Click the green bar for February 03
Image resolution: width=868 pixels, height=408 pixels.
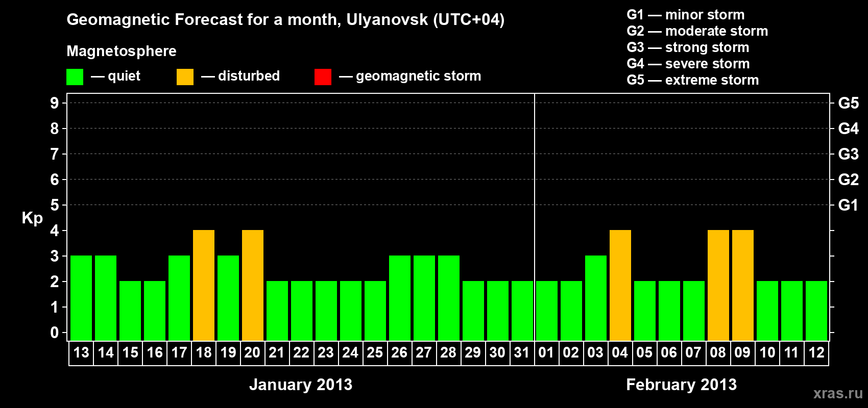pos(596,298)
